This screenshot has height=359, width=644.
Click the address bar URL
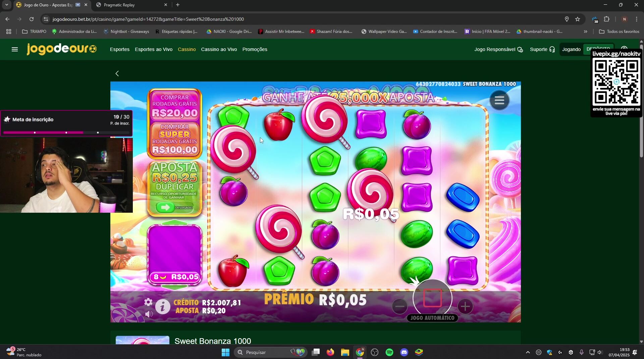(x=148, y=19)
